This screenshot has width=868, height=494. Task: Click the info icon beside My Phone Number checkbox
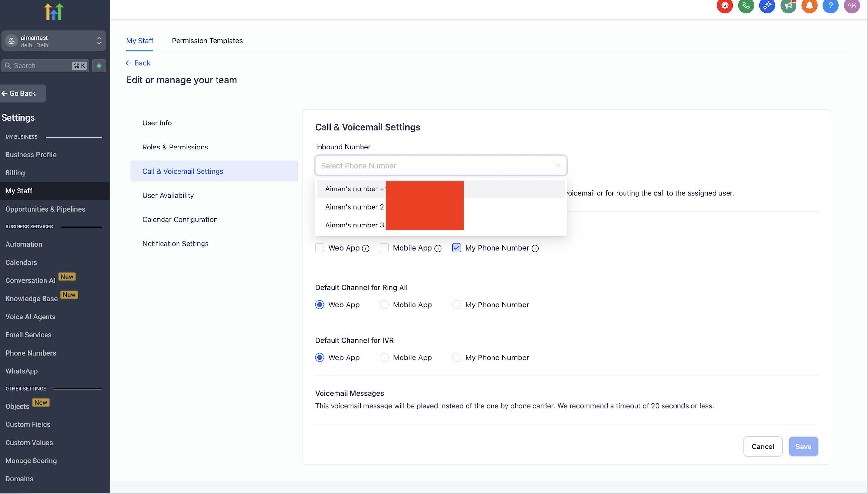[x=535, y=249]
